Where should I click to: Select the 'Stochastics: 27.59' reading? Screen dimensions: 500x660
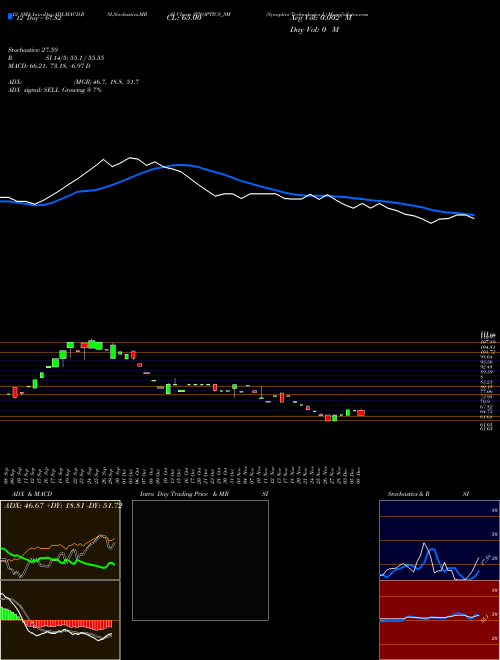pos(32,50)
